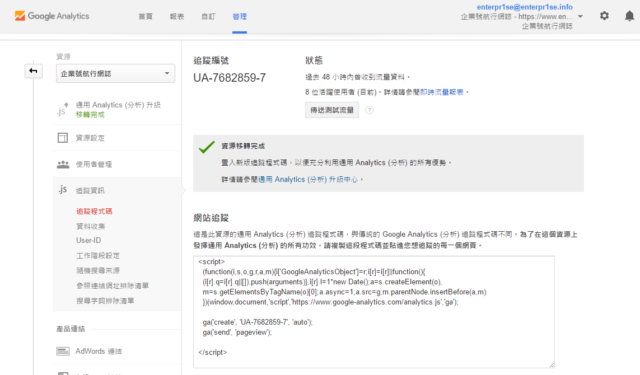Click the ga('create', 'UA-7682859-7', 'auto') line

click(258, 322)
